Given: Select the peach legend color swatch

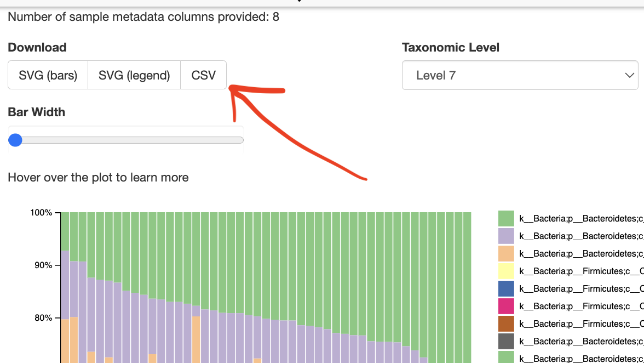Looking at the screenshot, I should 506,253.
